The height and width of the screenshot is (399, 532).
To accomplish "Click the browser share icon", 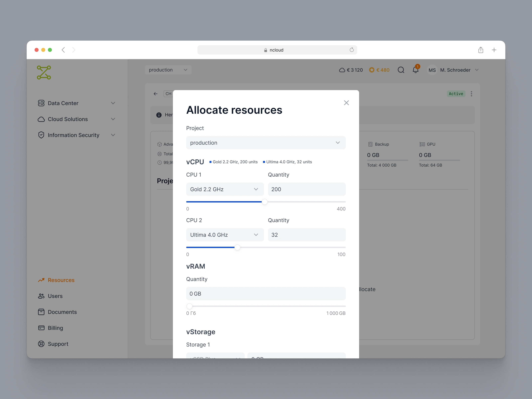I will (480, 50).
